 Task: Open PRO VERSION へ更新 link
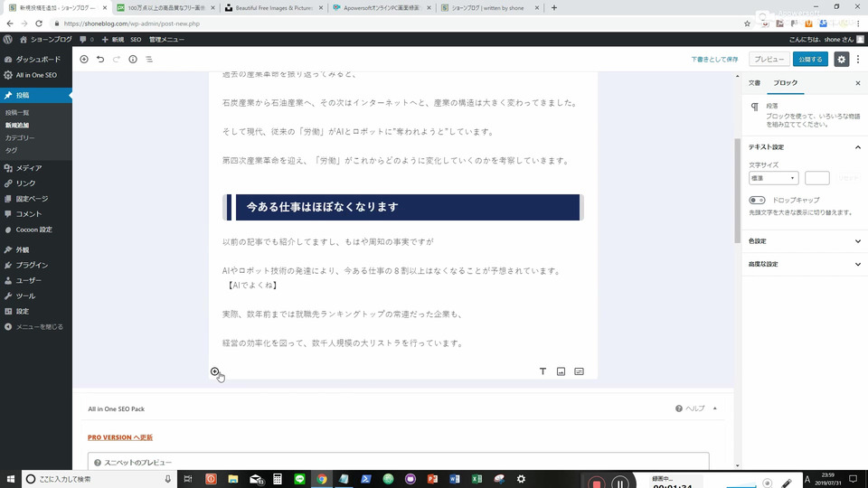[x=120, y=437]
